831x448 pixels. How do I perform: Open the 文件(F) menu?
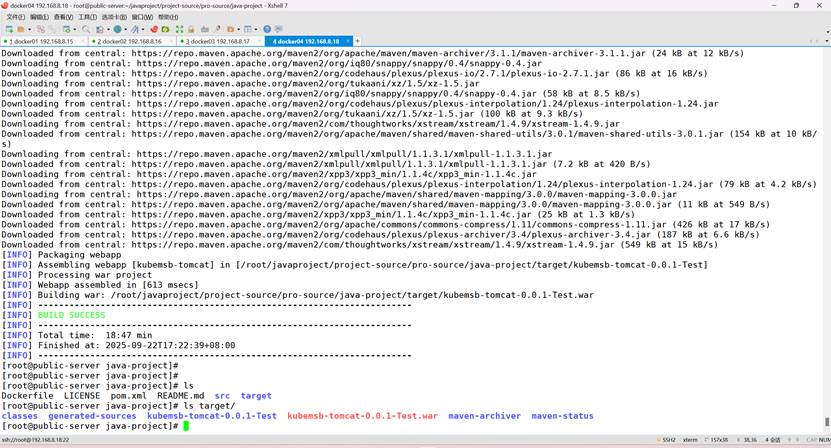(16, 17)
